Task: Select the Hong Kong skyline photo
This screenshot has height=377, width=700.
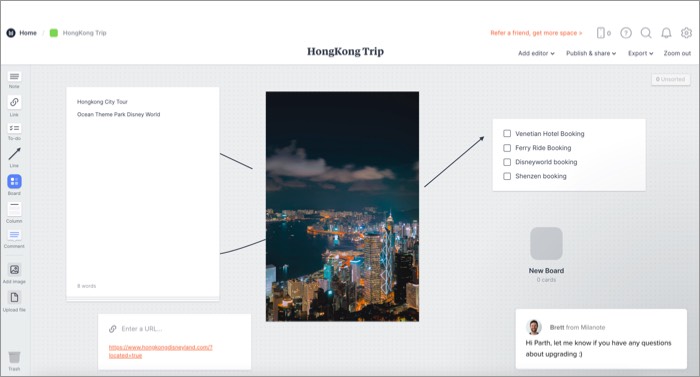Action: [342, 206]
